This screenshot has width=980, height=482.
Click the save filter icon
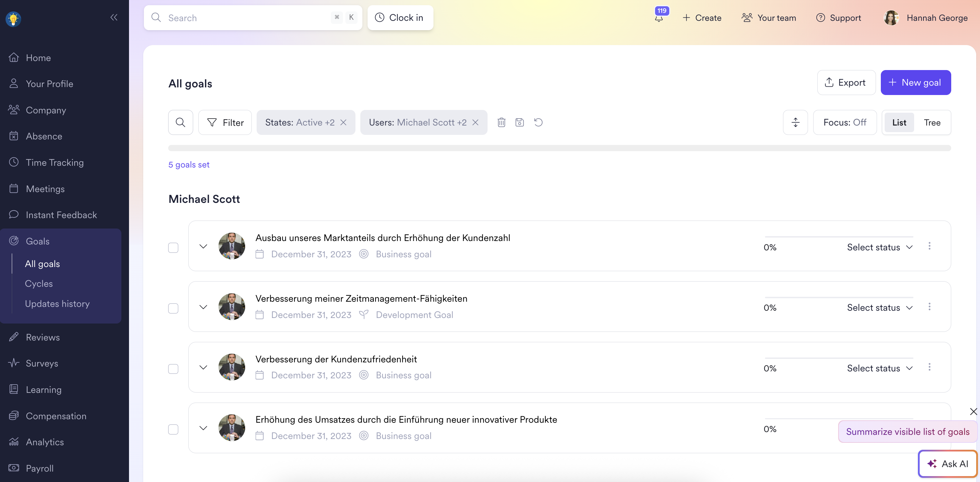[520, 122]
